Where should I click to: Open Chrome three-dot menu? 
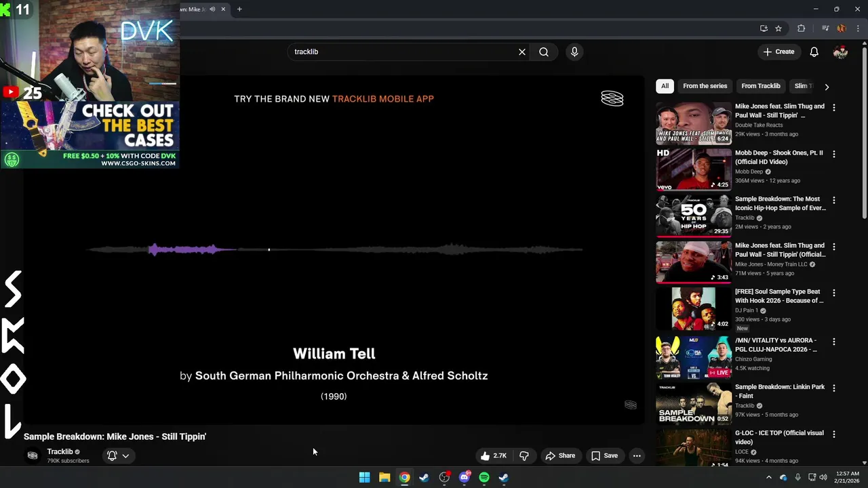click(x=858, y=28)
